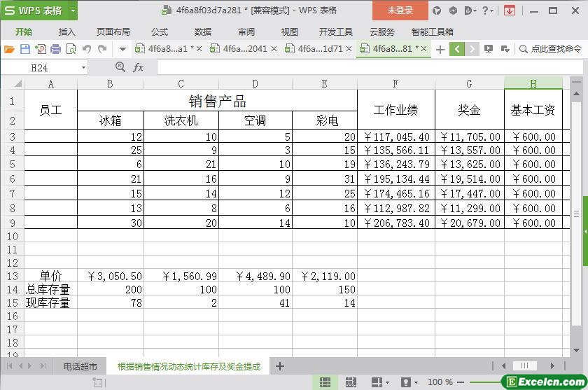Screen dimensions: 588x390
Task: Click the H24 Name Box field
Action: [x=39, y=68]
